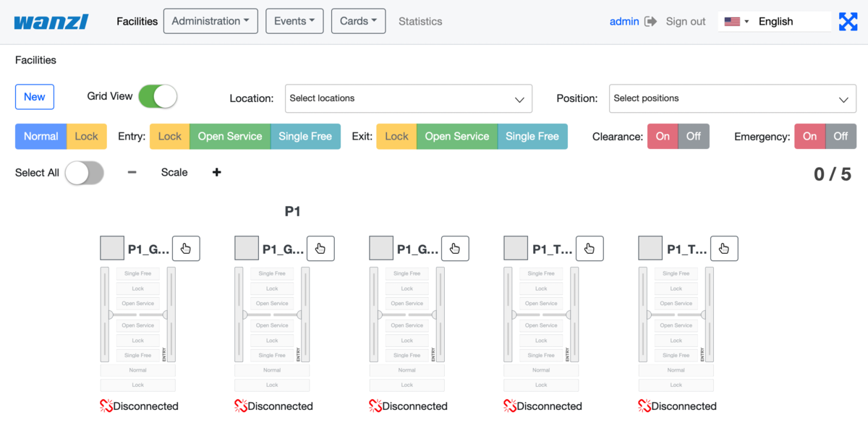868x436 pixels.
Task: Click the blue fullscreen expand icon
Action: (x=848, y=21)
